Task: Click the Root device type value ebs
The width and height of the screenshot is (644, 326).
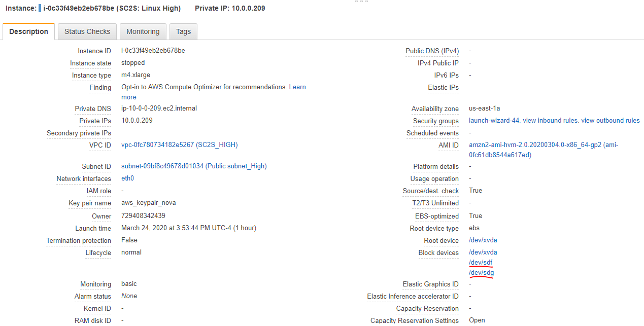Action: (474, 228)
